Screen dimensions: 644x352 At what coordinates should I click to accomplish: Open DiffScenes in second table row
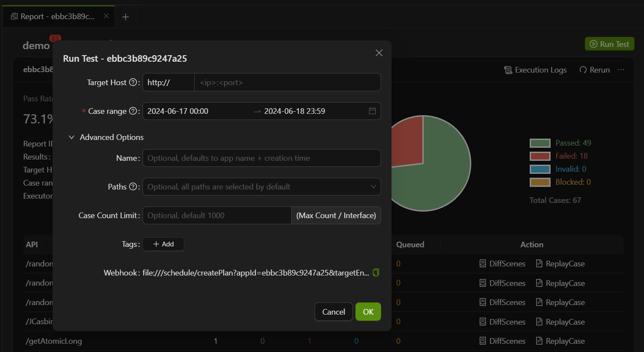point(502,283)
